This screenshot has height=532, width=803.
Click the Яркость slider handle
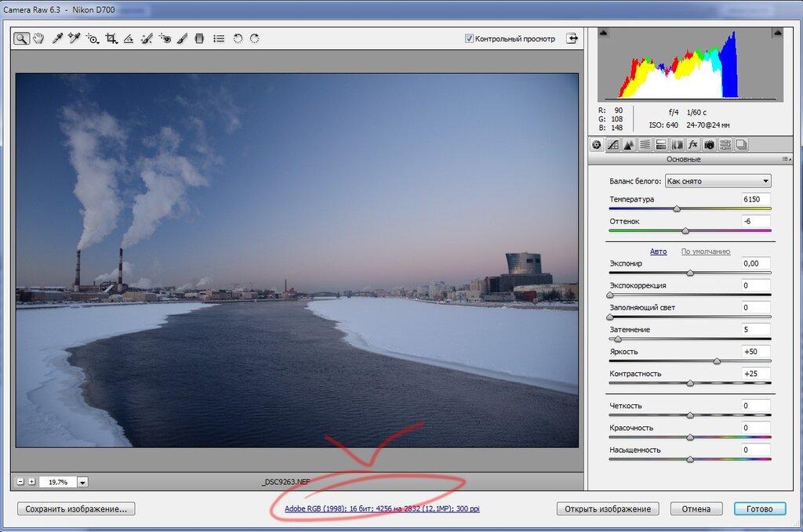pos(717,361)
